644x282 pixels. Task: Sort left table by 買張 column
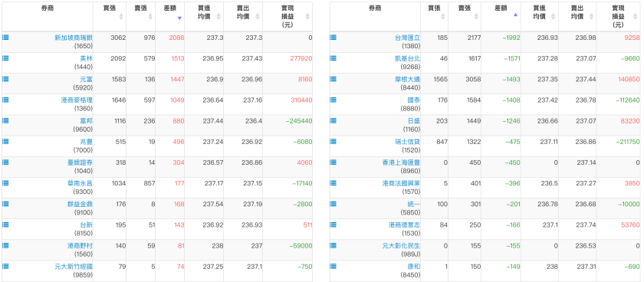pyautogui.click(x=109, y=16)
